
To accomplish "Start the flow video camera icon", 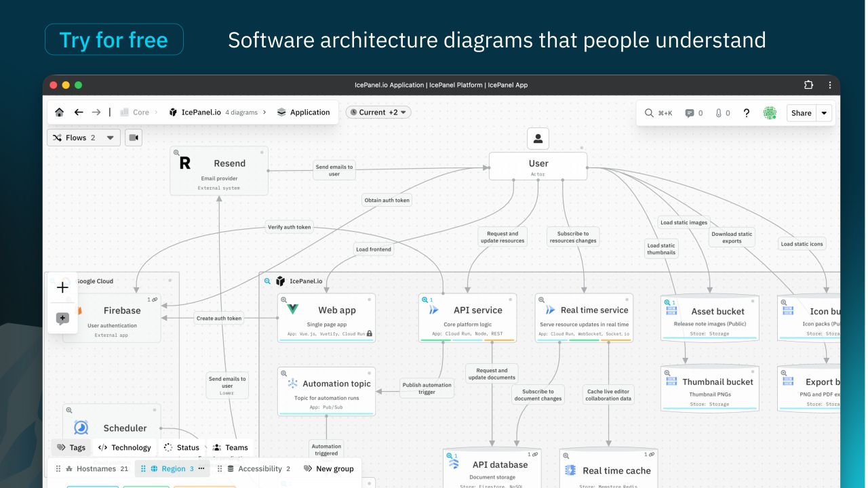I will tap(134, 138).
